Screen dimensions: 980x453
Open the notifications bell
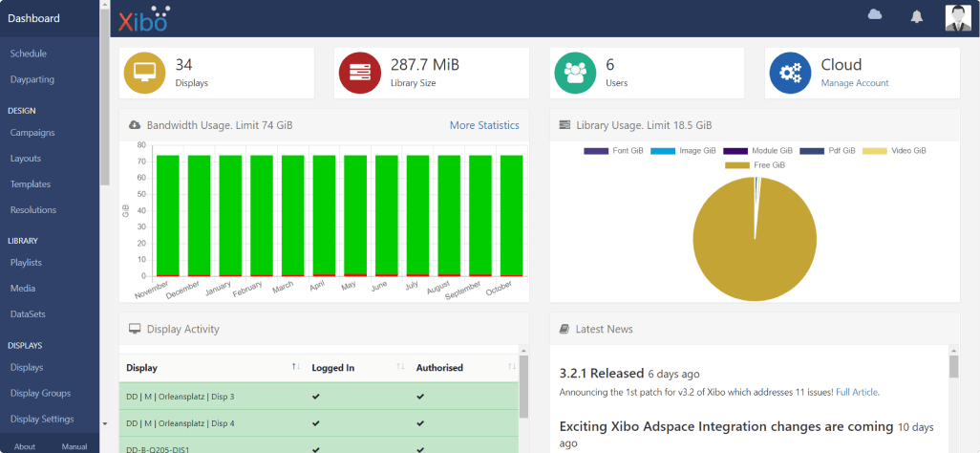point(917,16)
